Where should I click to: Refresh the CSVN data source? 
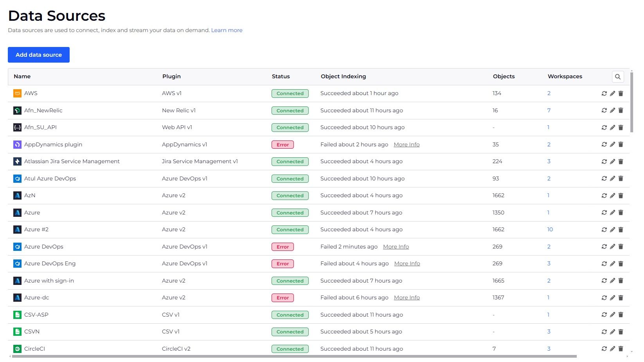(x=604, y=332)
